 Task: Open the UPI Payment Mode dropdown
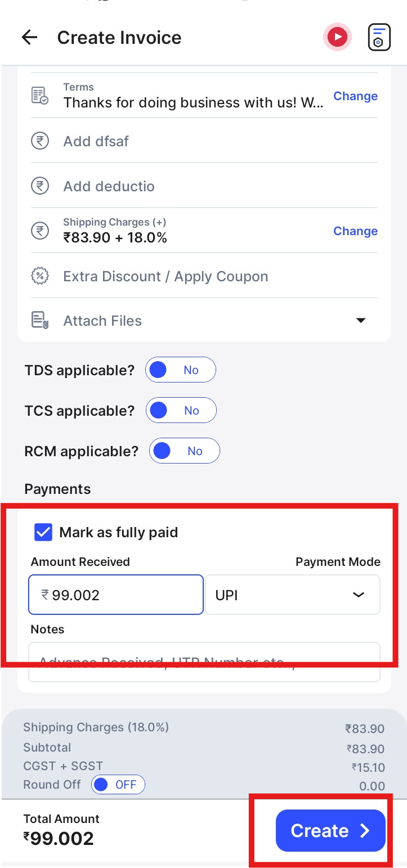click(293, 595)
